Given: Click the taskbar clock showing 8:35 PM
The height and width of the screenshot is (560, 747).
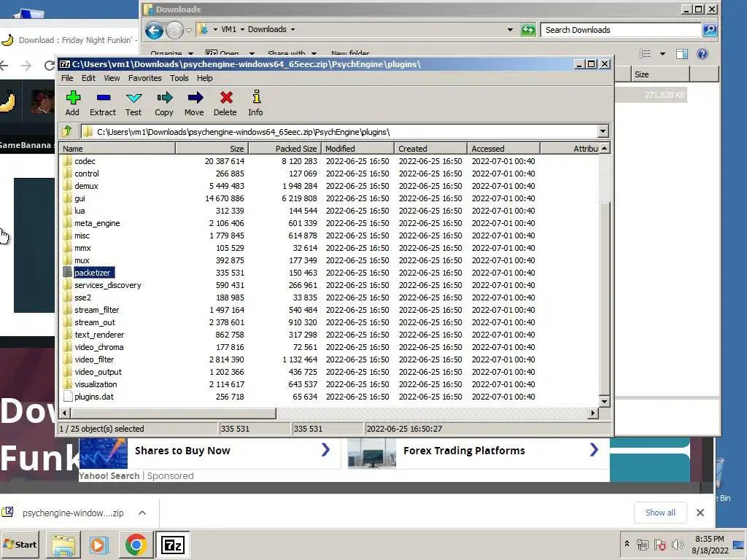Looking at the screenshot, I should click(709, 544).
